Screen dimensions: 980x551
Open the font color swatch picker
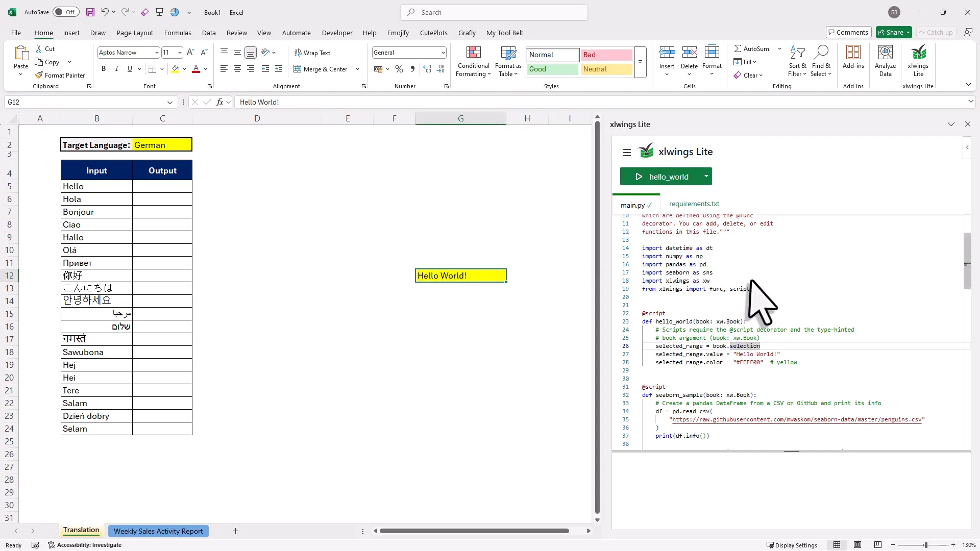tap(204, 69)
